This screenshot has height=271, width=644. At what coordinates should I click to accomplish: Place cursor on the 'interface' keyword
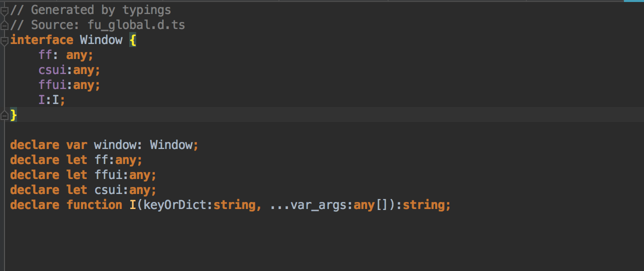pyautogui.click(x=42, y=40)
